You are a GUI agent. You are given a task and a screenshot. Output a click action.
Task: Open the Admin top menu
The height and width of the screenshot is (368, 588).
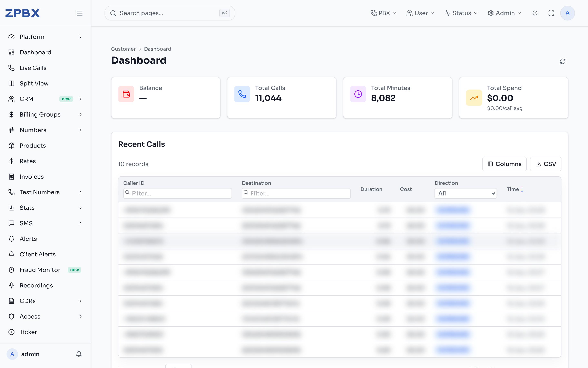(505, 13)
